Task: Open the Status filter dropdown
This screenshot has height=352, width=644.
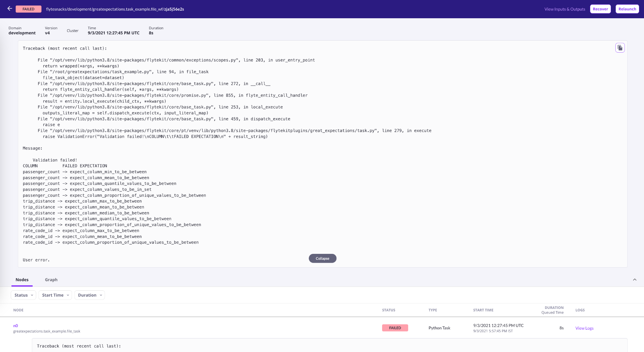Action: (23, 295)
